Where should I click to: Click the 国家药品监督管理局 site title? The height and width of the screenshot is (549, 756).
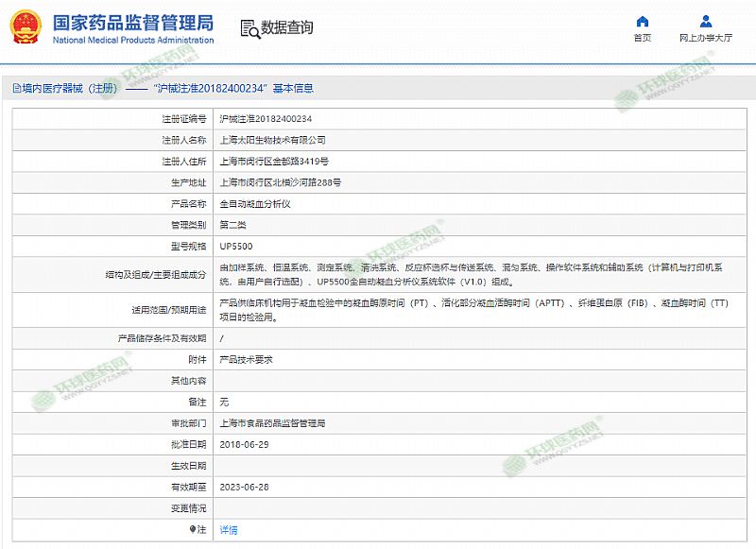(132, 23)
